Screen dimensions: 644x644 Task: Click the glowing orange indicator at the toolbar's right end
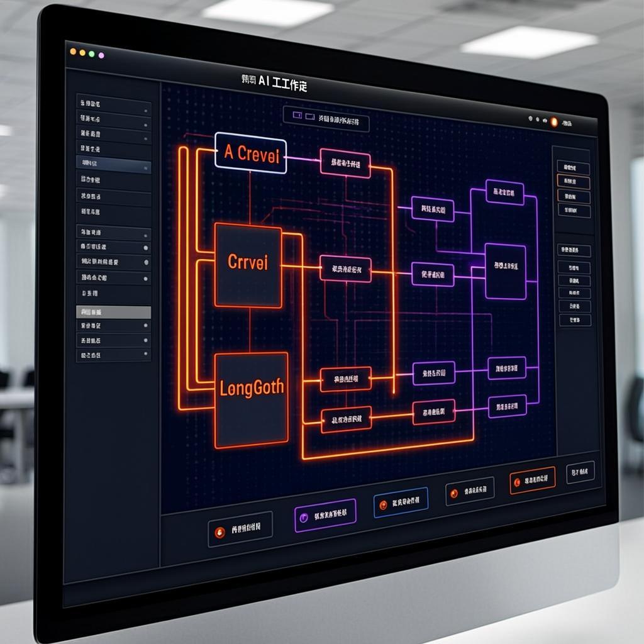pos(553,121)
